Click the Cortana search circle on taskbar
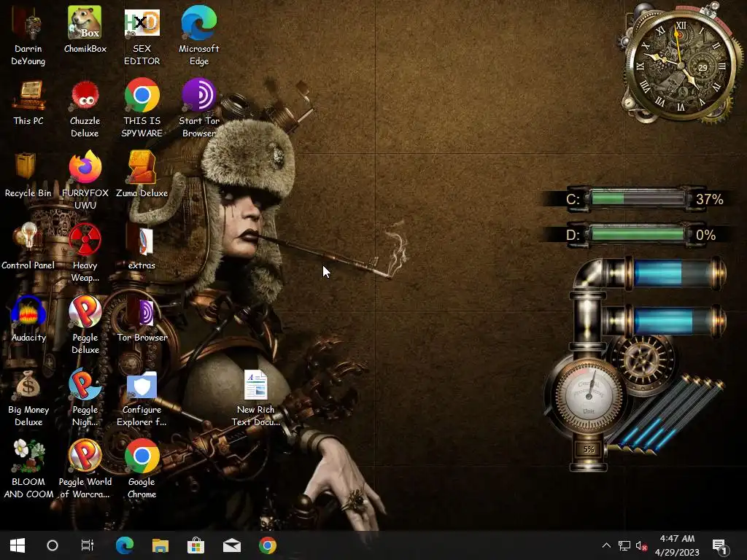Screen dimensions: 747x560 [x=53, y=545]
